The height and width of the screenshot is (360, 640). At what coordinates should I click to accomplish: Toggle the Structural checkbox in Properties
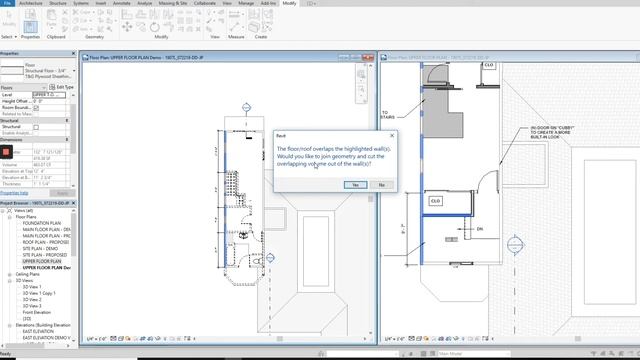[36, 127]
